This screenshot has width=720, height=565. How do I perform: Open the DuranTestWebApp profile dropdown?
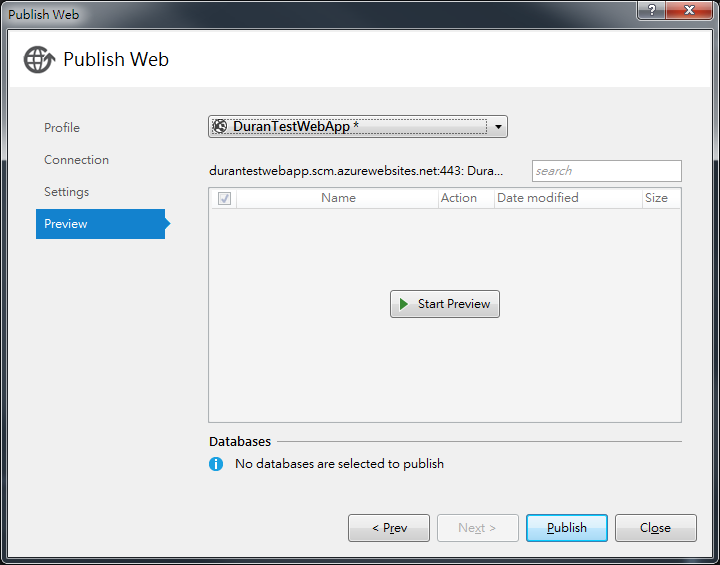coord(358,126)
